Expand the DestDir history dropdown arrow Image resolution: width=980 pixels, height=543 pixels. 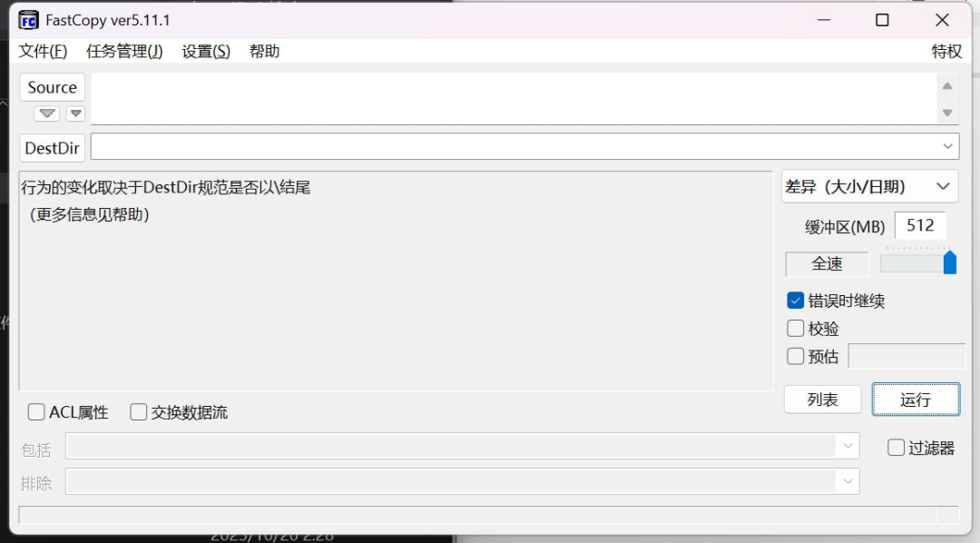[947, 146]
